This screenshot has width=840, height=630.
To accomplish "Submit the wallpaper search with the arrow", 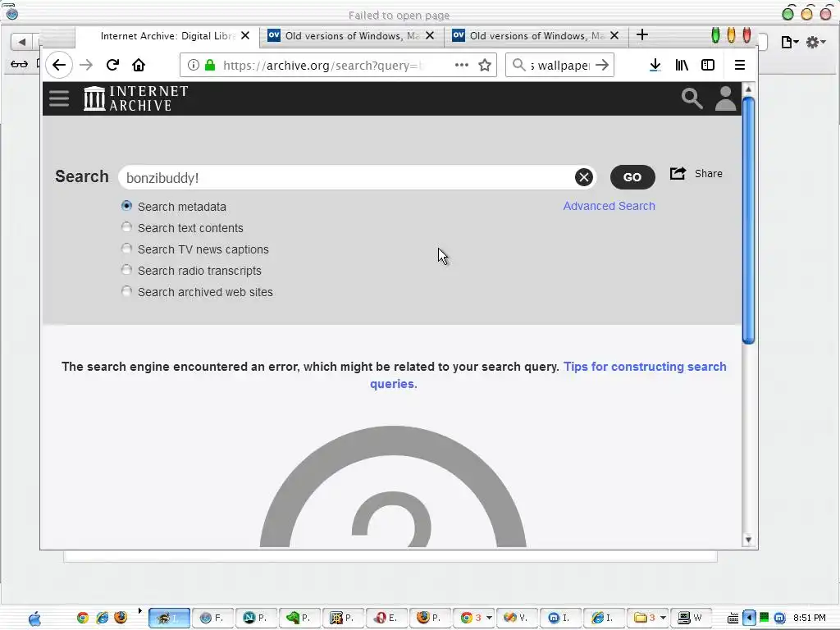I will [x=602, y=66].
